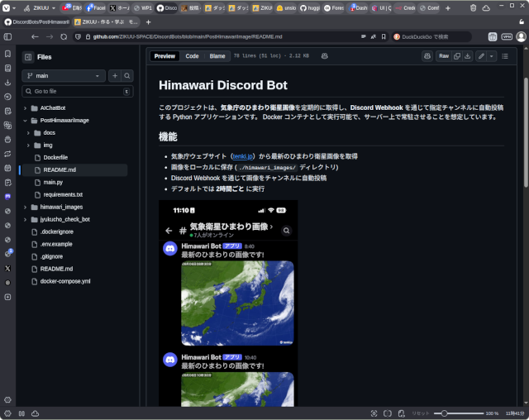529x420 pixels.
Task: Switch to the WP1 tab
Action: click(x=142, y=8)
